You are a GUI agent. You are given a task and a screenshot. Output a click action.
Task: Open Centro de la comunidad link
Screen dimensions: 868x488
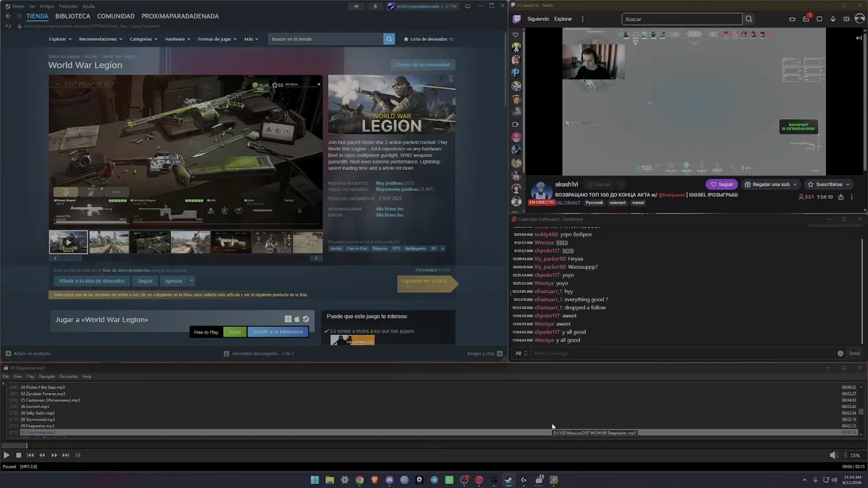point(422,65)
